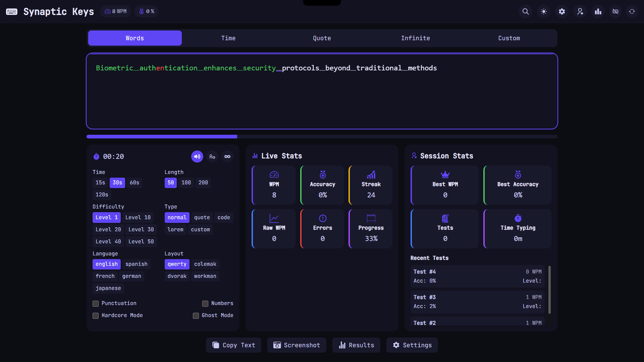The image size is (644, 362).
Task: Switch to the Custom tab
Action: pos(509,38)
